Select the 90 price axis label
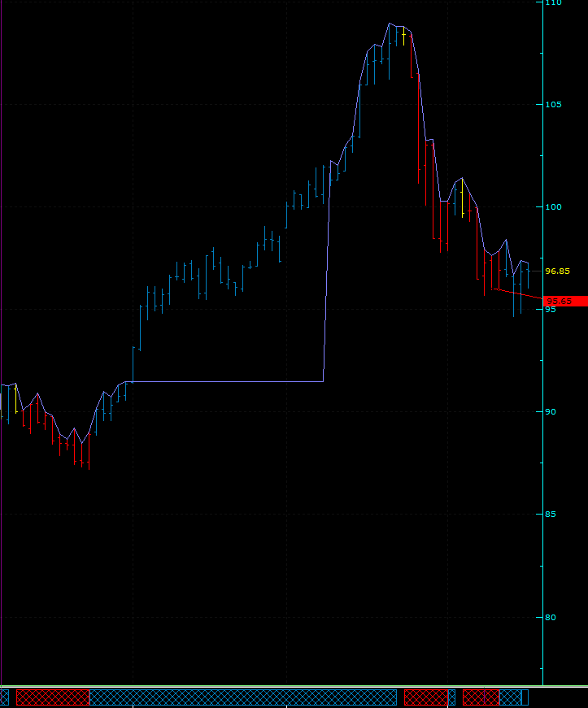Viewport: 588px width, 708px height. tap(551, 412)
